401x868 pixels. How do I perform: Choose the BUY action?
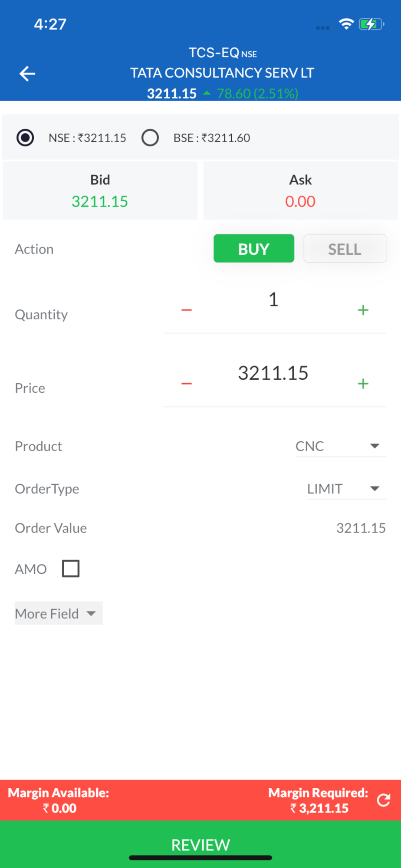click(x=254, y=249)
